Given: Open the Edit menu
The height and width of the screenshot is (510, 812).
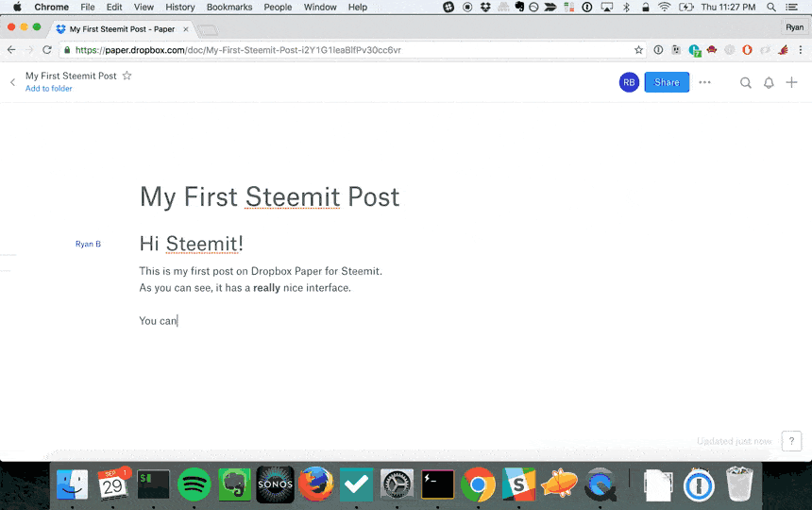Looking at the screenshot, I should [114, 8].
